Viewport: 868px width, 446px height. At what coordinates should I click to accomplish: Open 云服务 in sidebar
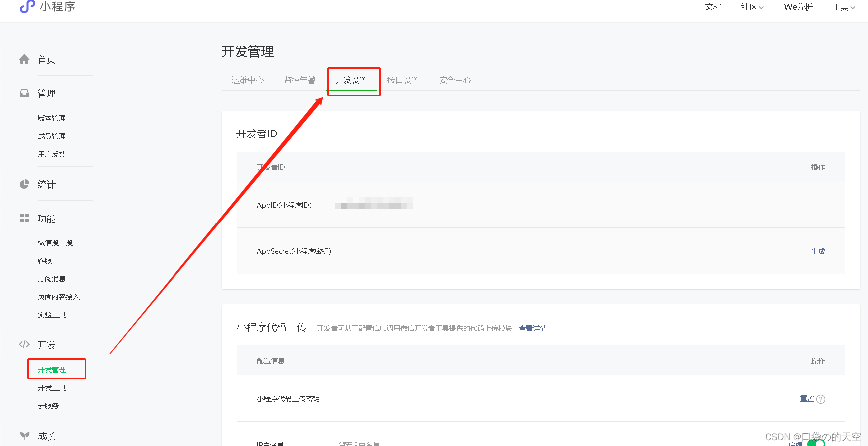pos(48,406)
